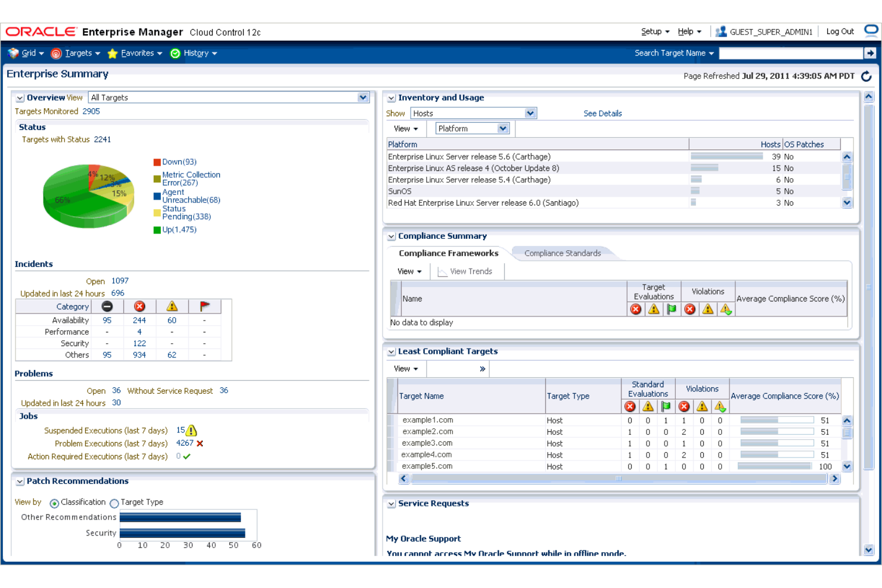
Task: Click the GUEST_SUPER_ADMIN1 user icon
Action: coord(721,31)
